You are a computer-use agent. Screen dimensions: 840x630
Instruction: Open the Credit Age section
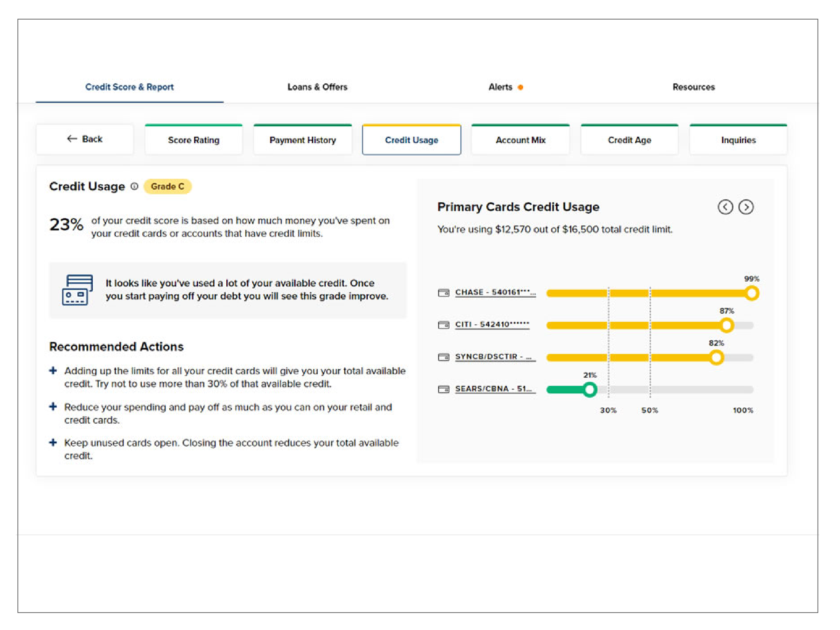click(x=629, y=139)
